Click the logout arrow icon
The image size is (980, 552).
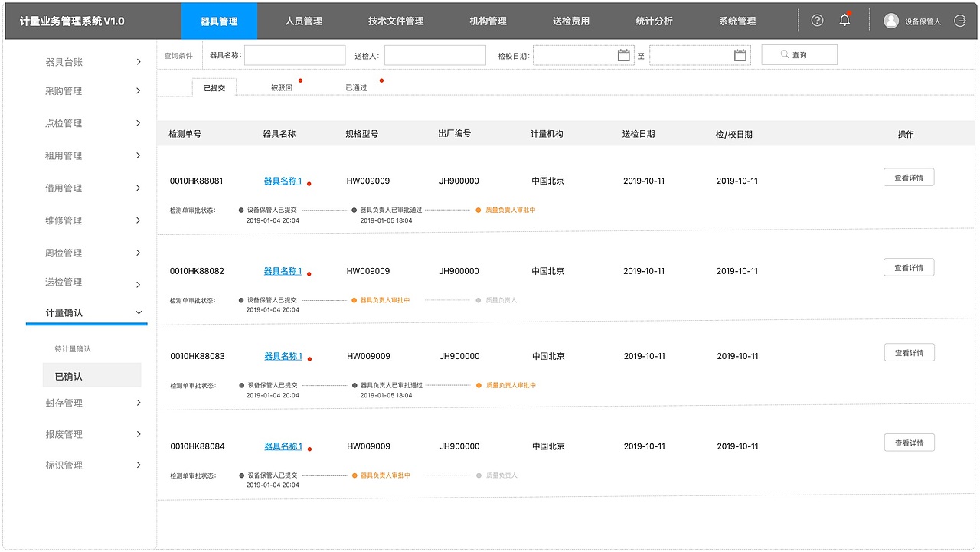pyautogui.click(x=960, y=21)
